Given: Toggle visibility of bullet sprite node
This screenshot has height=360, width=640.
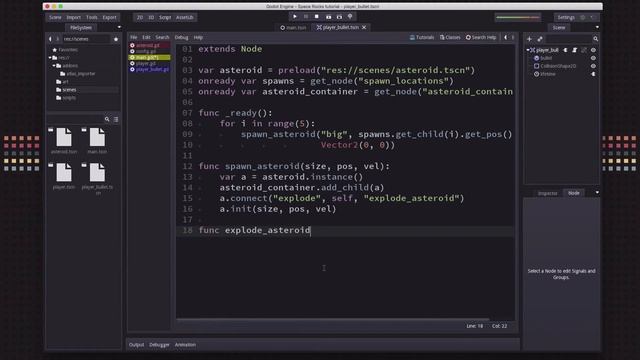Looking at the screenshot, I should point(593,58).
